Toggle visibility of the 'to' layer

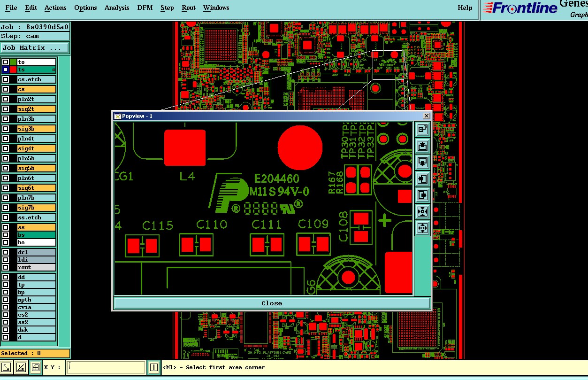coord(6,62)
